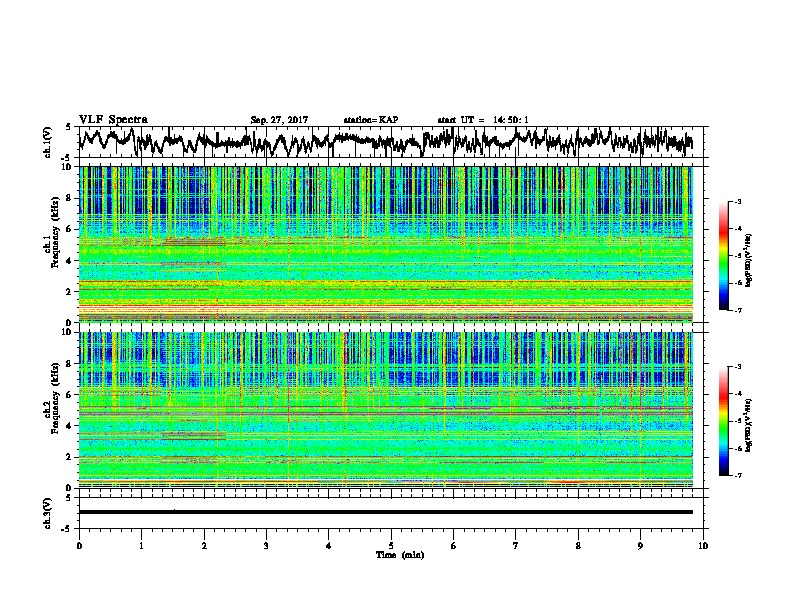Click the ch.3 flat voltage trace
Image resolution: width=792 pixels, height=612 pixels.
pyautogui.click(x=385, y=512)
